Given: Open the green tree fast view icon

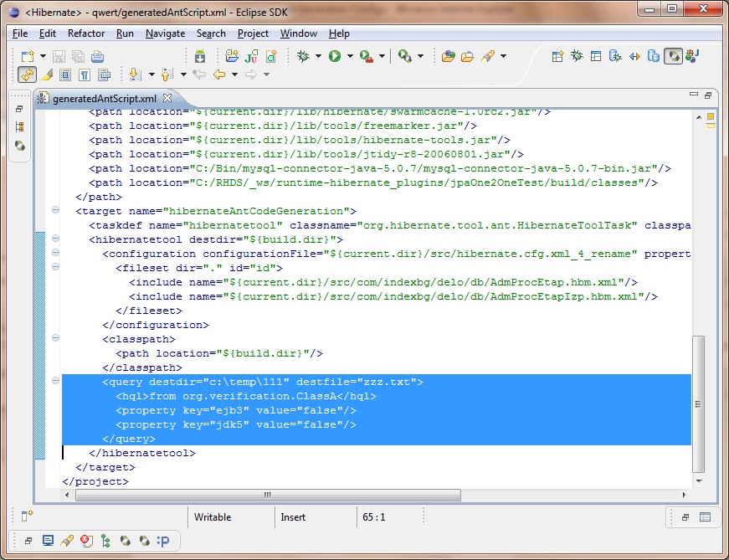Looking at the screenshot, I should click(x=106, y=541).
